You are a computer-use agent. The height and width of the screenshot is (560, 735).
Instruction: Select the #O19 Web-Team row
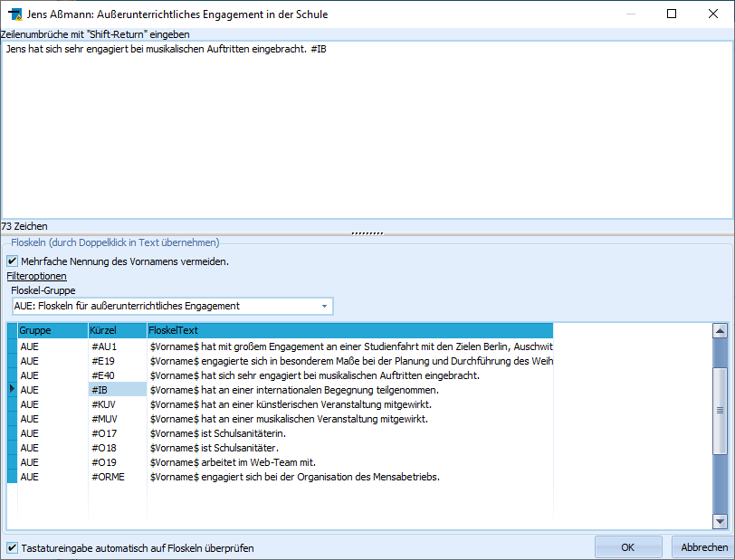point(281,462)
